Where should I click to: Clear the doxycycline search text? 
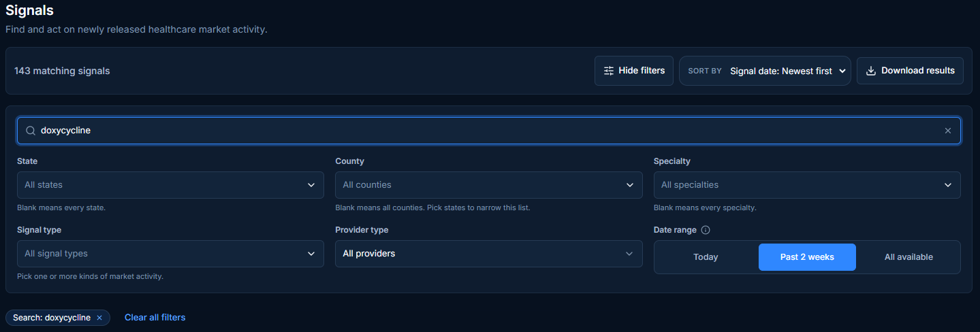[947, 131]
